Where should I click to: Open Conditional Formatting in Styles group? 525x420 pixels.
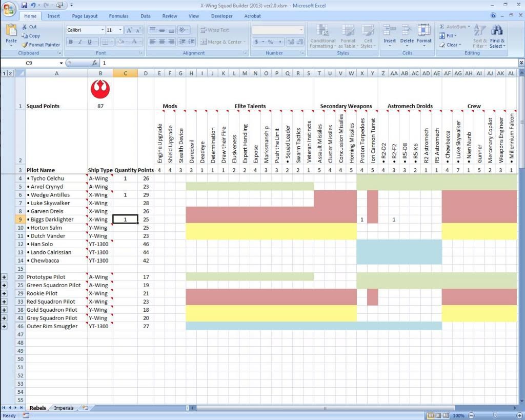tap(322, 36)
